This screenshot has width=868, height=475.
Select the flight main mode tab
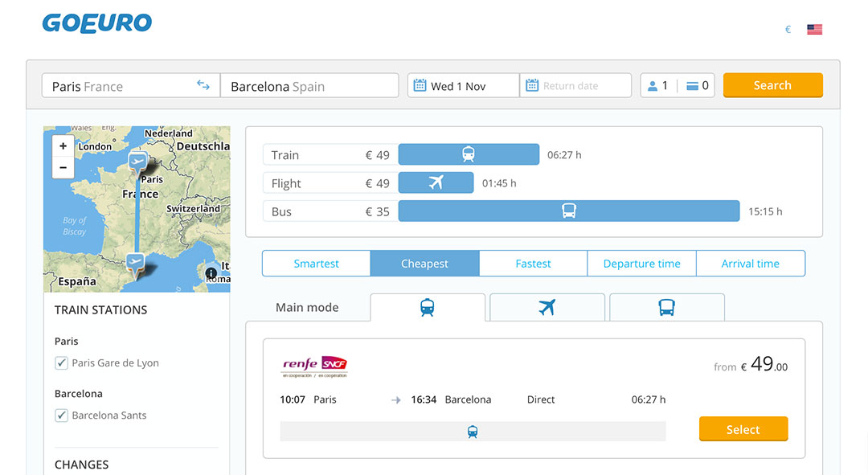pyautogui.click(x=547, y=307)
